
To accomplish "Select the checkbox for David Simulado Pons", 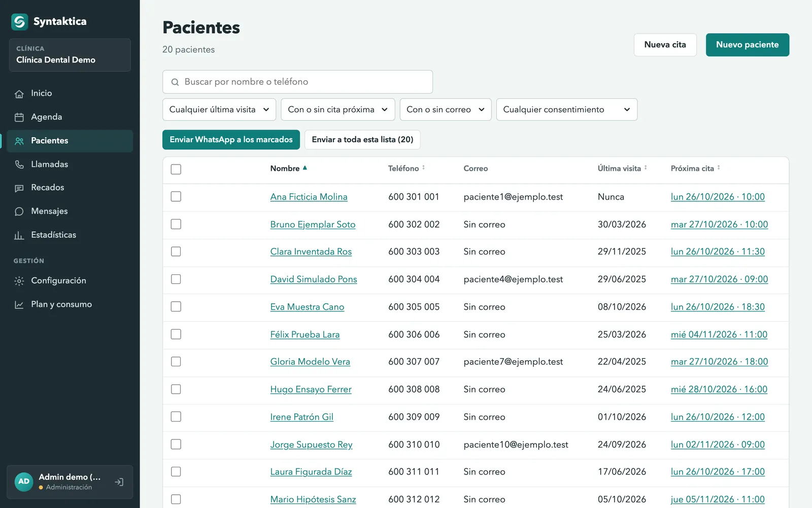I will point(176,279).
